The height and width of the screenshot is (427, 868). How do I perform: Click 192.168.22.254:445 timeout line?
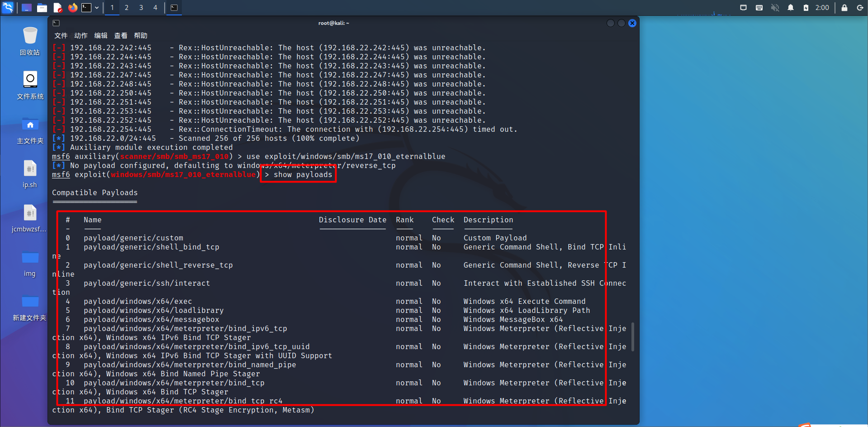pyautogui.click(x=285, y=130)
